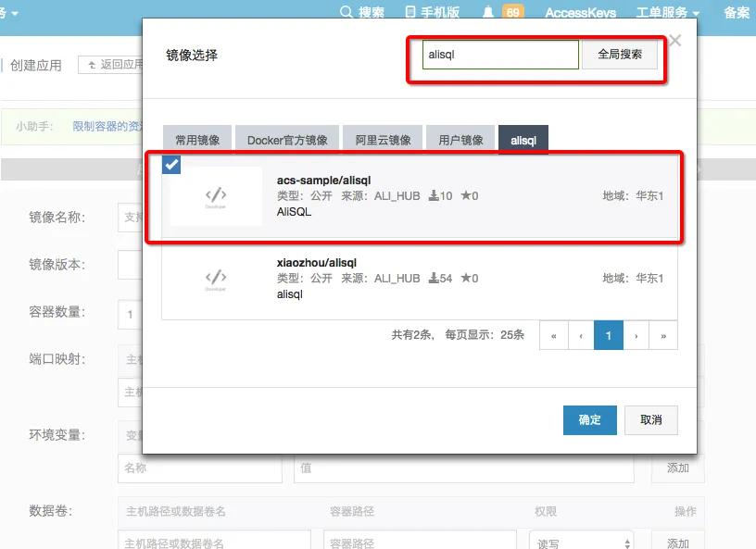This screenshot has height=549, width=756.
Task: Click 添加 next to environment variable fields
Action: (677, 468)
